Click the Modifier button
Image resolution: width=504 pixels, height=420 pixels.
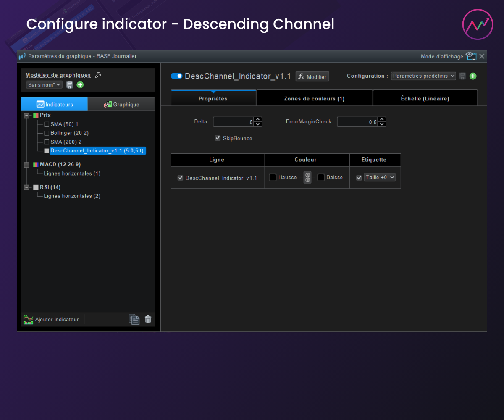coord(312,77)
